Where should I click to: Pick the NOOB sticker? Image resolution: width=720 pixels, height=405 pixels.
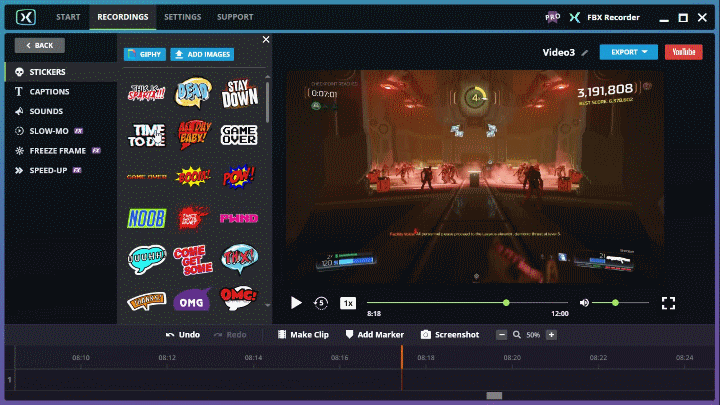pyautogui.click(x=146, y=218)
